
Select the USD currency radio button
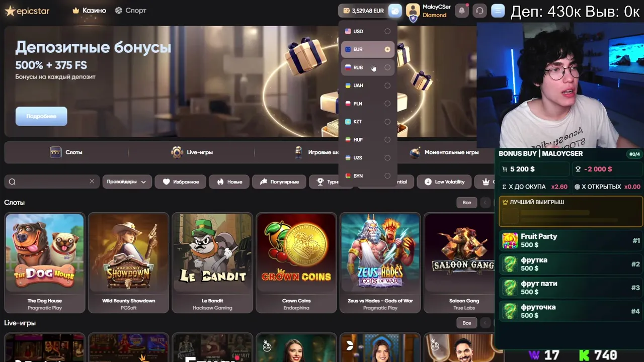[x=387, y=31]
